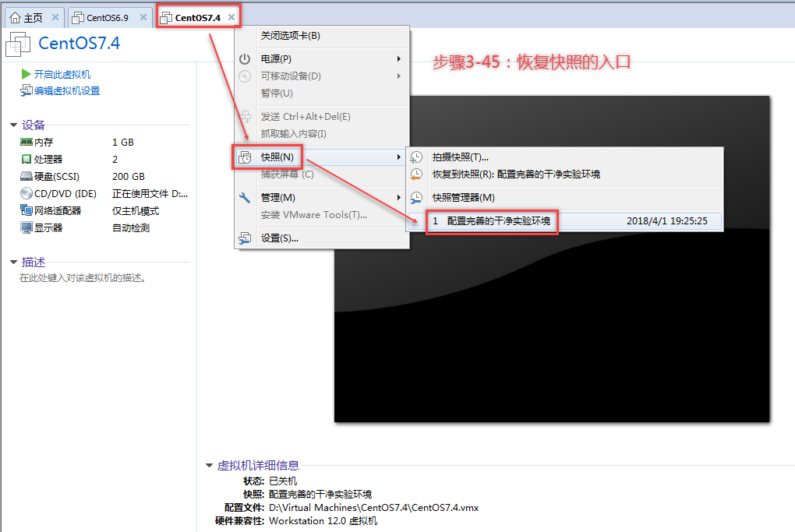Click the 已关机 status text
795x532 pixels.
283,481
